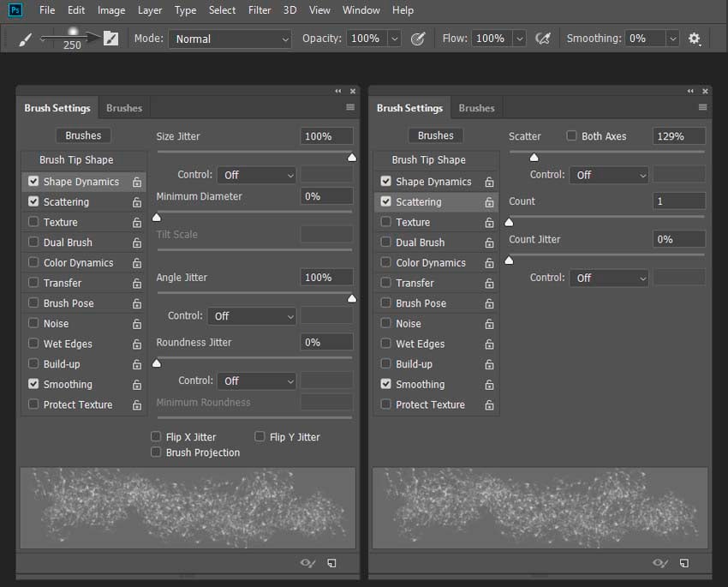Image resolution: width=728 pixels, height=587 pixels.
Task: Click the lock icon beside Texture in left panel
Action: coord(137,223)
